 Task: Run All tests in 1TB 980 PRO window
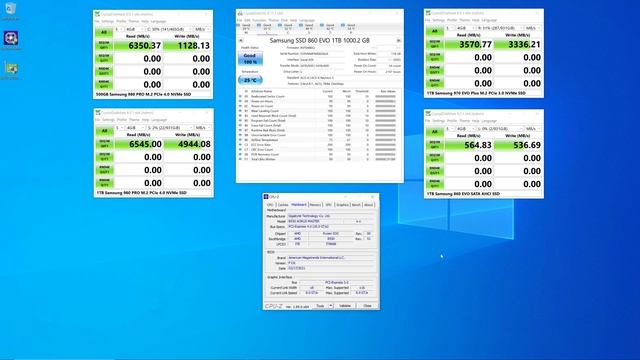104,131
